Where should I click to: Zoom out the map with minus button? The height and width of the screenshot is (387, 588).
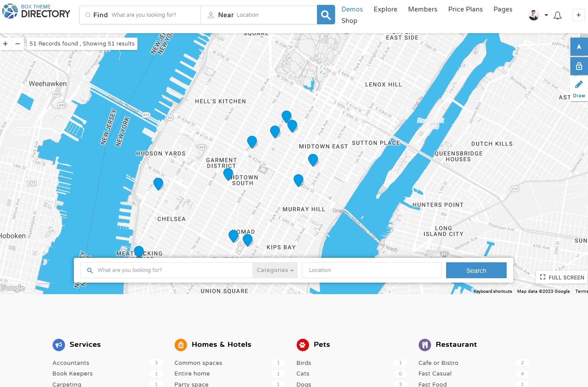coord(18,44)
